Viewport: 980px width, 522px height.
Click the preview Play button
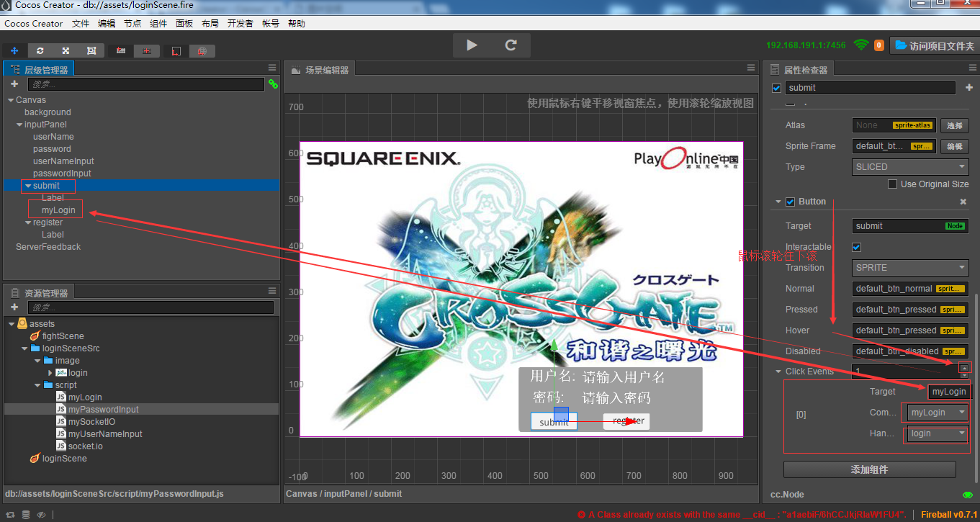coord(472,45)
